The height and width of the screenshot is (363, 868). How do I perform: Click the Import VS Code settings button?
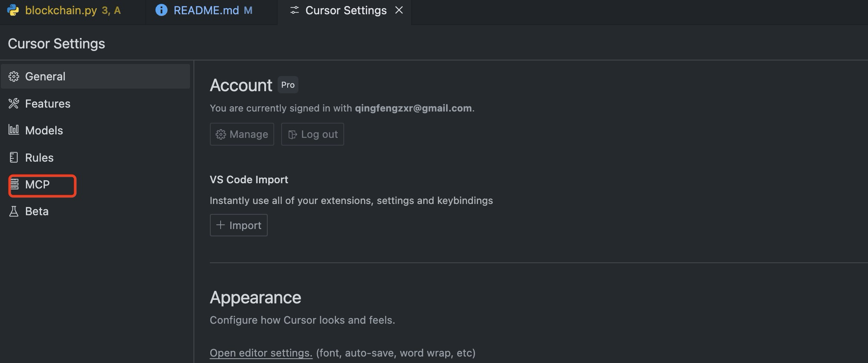coord(239,225)
